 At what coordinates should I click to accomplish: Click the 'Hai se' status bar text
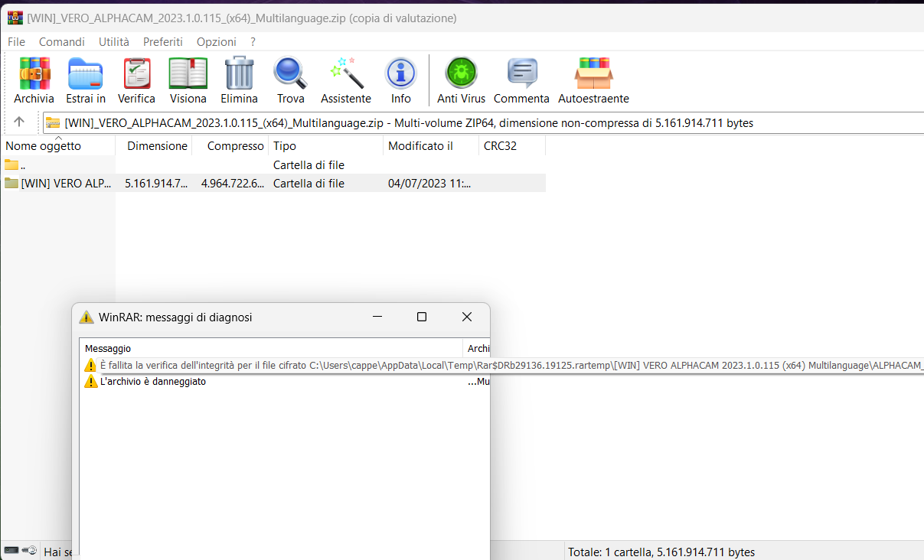coord(58,552)
